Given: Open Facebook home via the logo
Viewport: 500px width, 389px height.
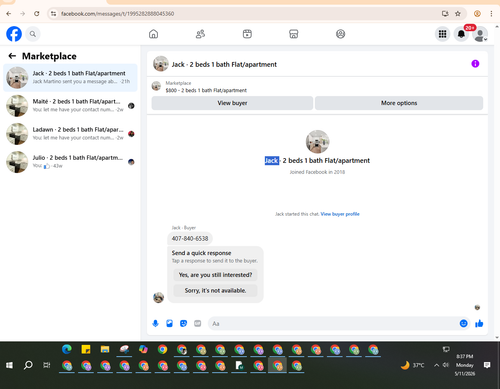Looking at the screenshot, I should pyautogui.click(x=14, y=34).
